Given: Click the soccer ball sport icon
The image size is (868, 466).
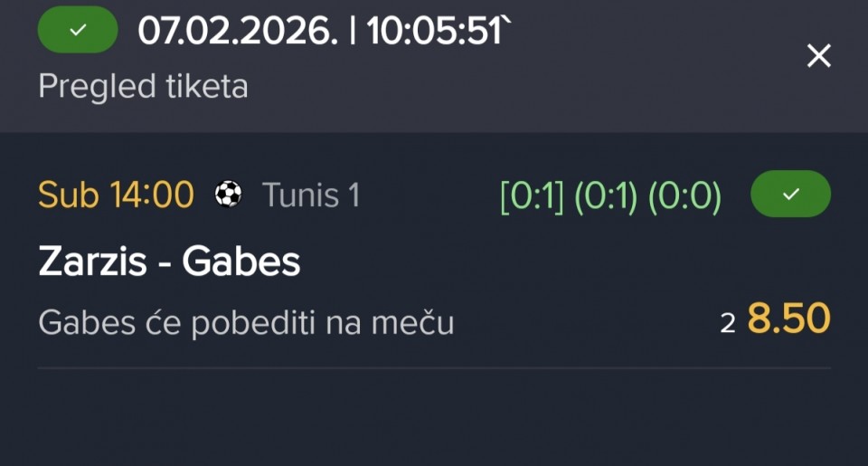Looking at the screenshot, I should point(228,195).
